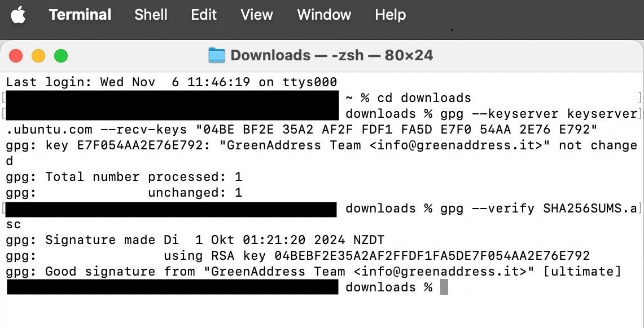Click the "Last login" line of text

[172, 82]
